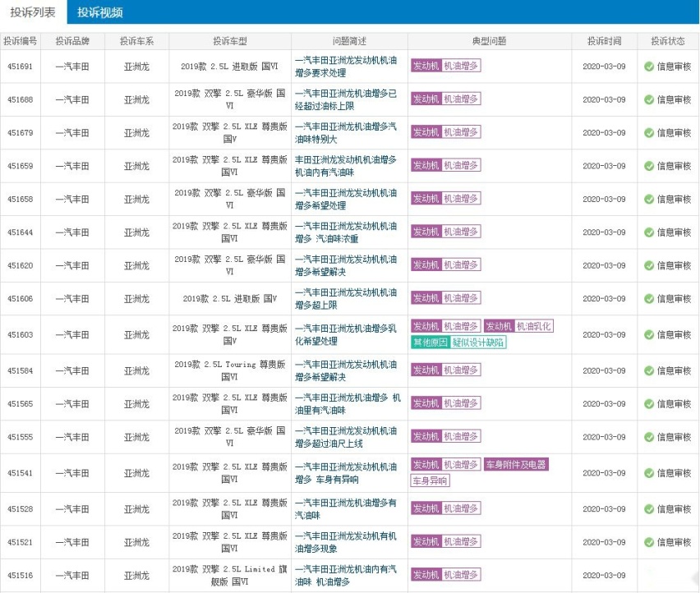The width and height of the screenshot is (700, 593).
Task: Open complaint link 机油增多 汽油味浓重
Action: click(346, 232)
